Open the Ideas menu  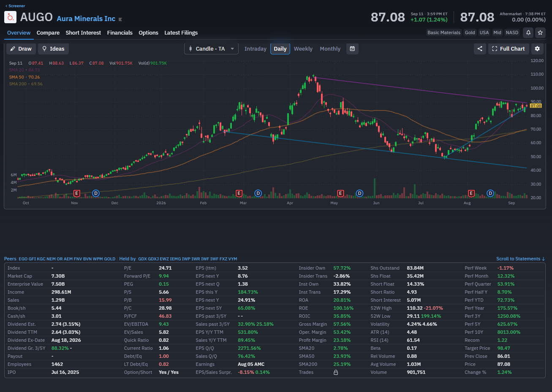pos(53,49)
